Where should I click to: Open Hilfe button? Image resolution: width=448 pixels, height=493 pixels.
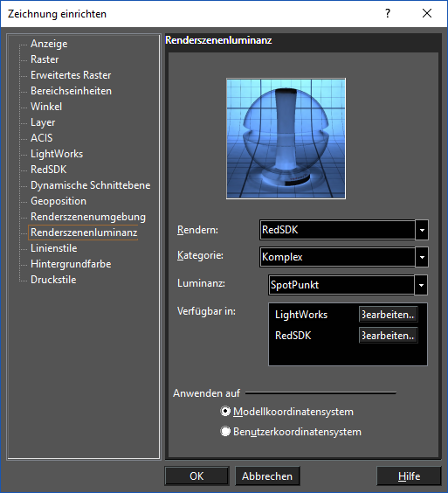409,476
